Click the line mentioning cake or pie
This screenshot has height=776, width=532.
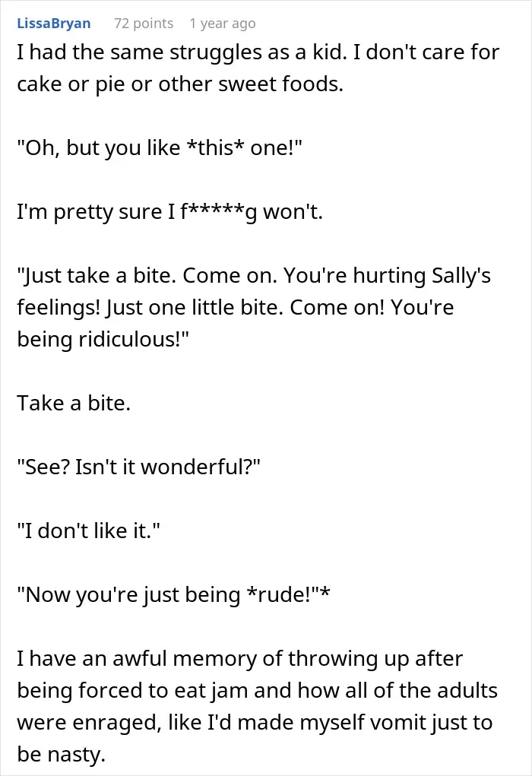point(180,84)
